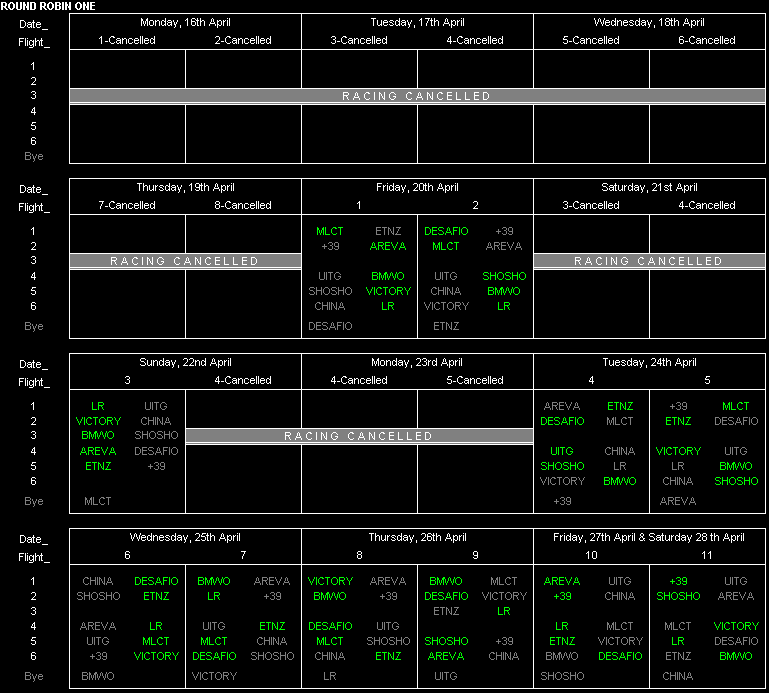Click +39 bye entry in flight 4
This screenshot has width=769, height=693.
pyautogui.click(x=563, y=501)
